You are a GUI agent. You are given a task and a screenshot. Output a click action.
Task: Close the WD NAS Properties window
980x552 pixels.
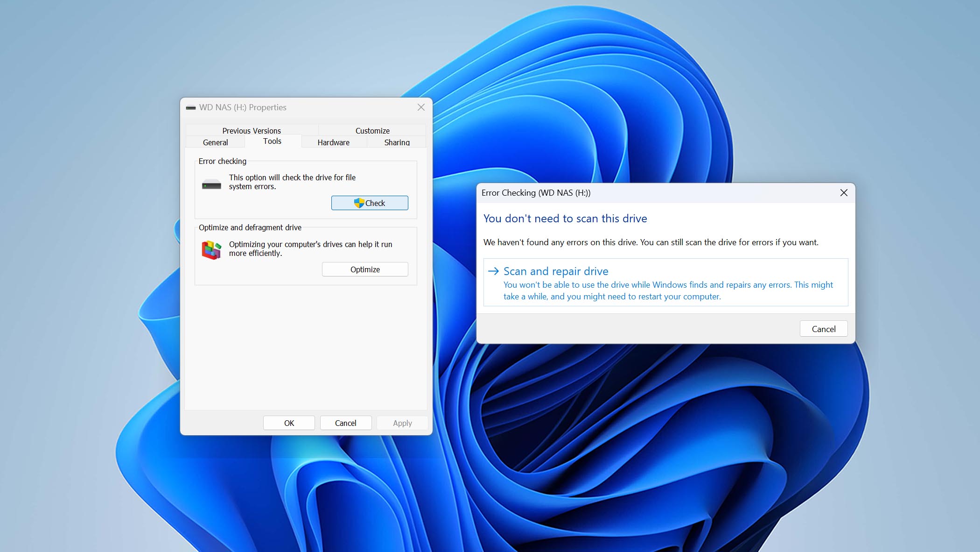[421, 107]
